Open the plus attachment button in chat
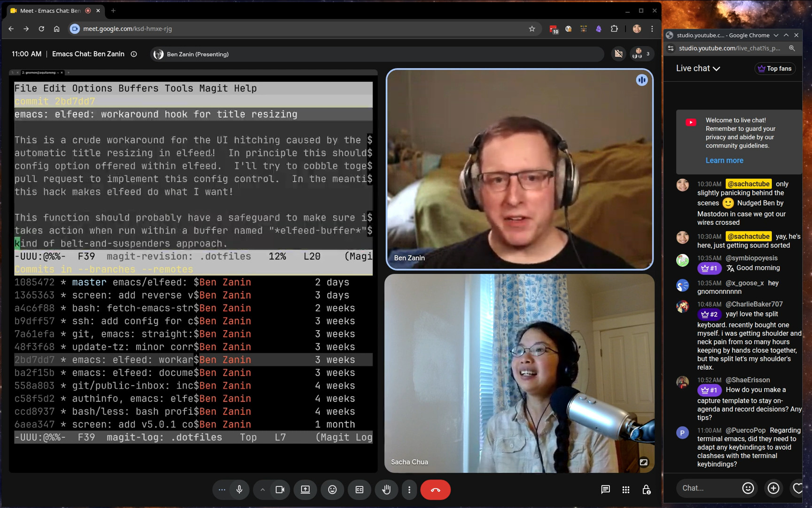 click(773, 488)
